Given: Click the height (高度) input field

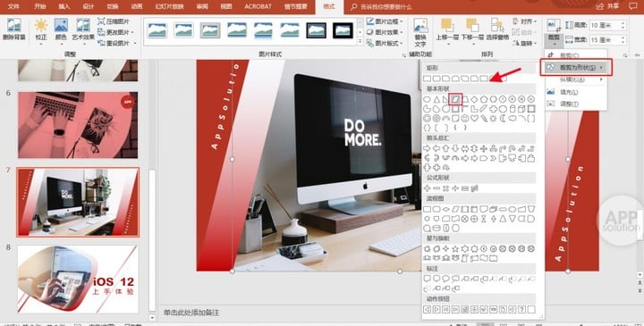Looking at the screenshot, I should [x=608, y=25].
